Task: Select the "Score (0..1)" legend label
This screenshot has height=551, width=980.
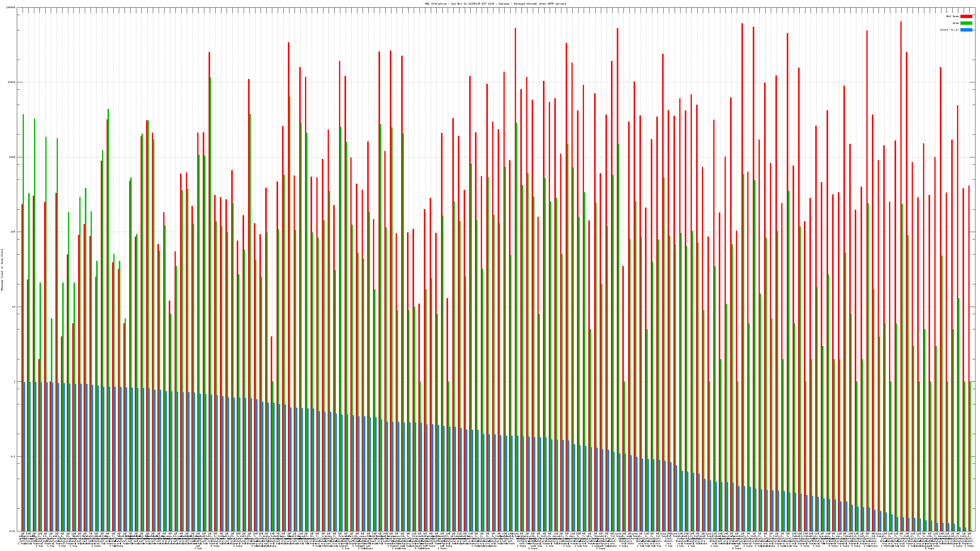Action: (949, 30)
